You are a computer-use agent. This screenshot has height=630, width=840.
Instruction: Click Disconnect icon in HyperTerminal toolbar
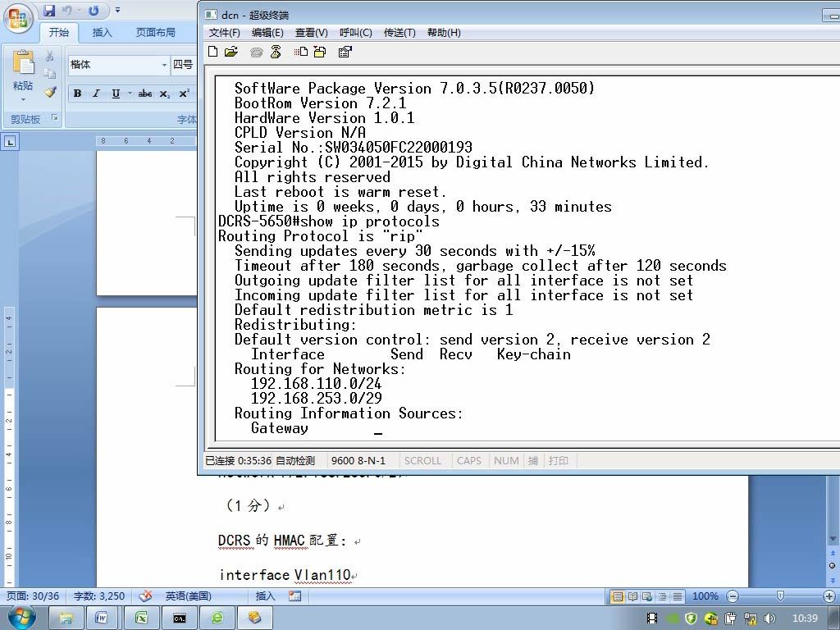[x=276, y=52]
